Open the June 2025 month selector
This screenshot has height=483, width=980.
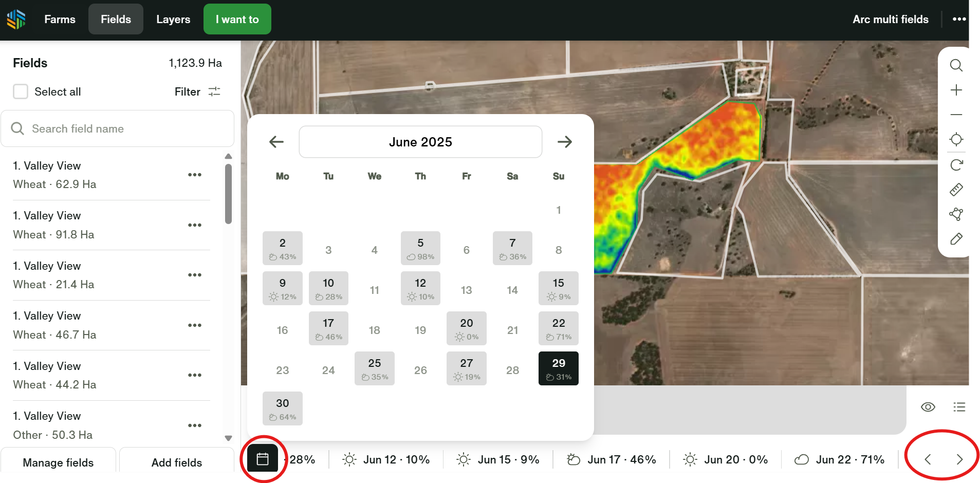420,142
